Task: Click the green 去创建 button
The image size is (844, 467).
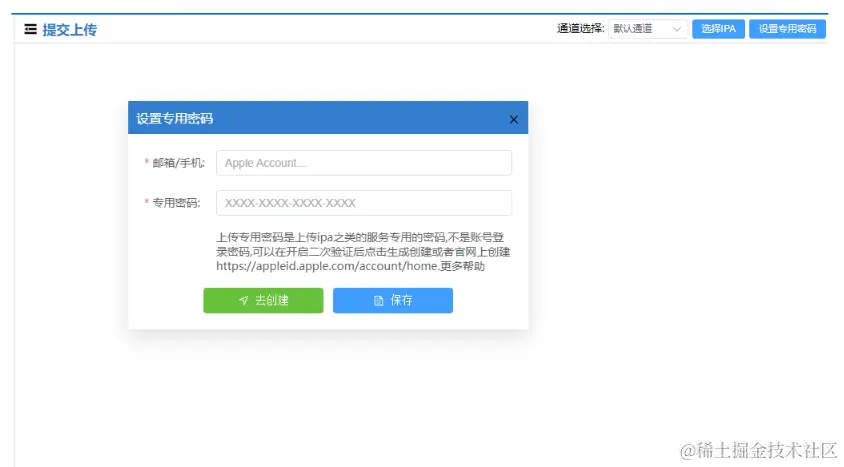Action: coord(263,300)
